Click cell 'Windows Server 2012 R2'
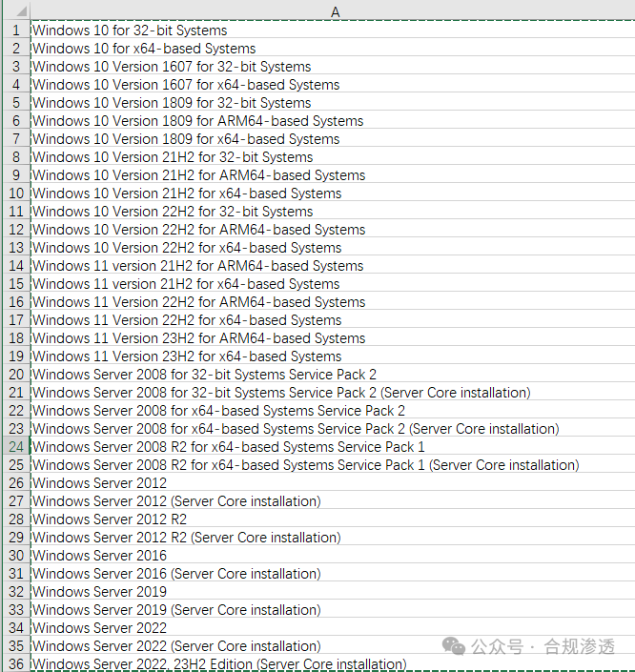635x672 pixels. tap(333, 519)
